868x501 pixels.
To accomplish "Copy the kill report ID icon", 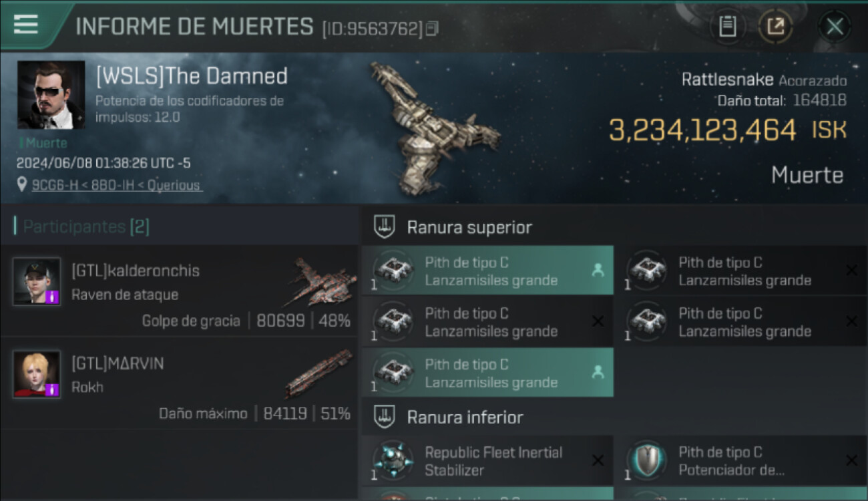I will [433, 28].
